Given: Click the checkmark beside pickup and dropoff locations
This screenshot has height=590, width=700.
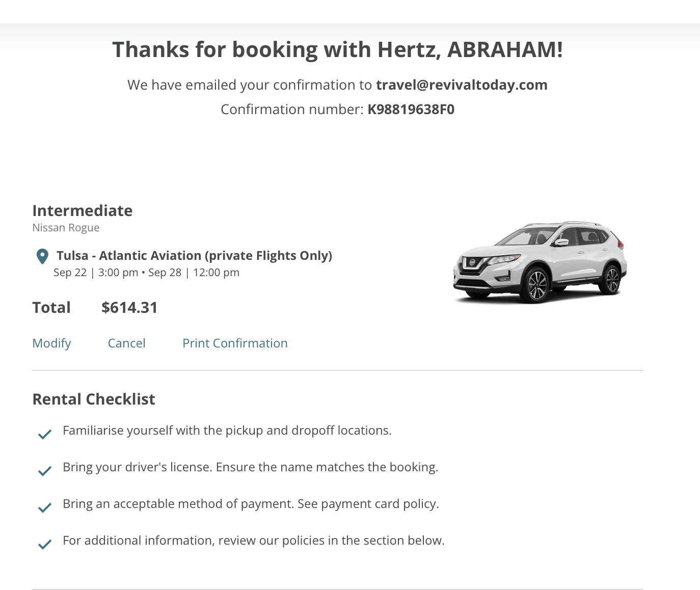Looking at the screenshot, I should [x=45, y=434].
